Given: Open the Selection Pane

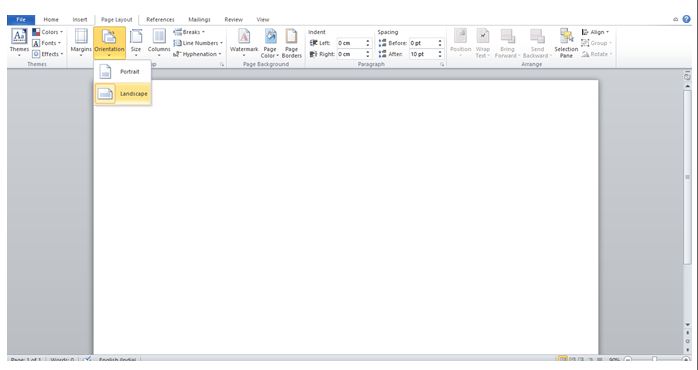Looking at the screenshot, I should click(x=566, y=43).
